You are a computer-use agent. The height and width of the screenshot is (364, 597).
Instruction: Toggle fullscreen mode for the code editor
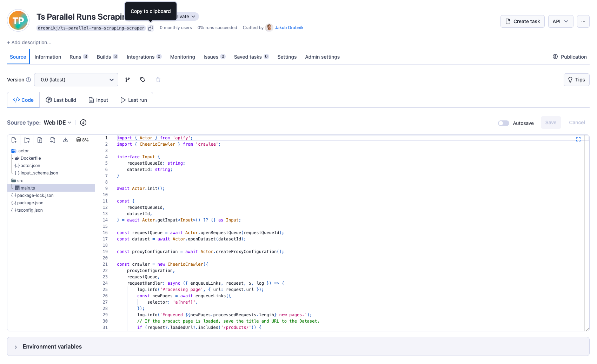tap(578, 139)
